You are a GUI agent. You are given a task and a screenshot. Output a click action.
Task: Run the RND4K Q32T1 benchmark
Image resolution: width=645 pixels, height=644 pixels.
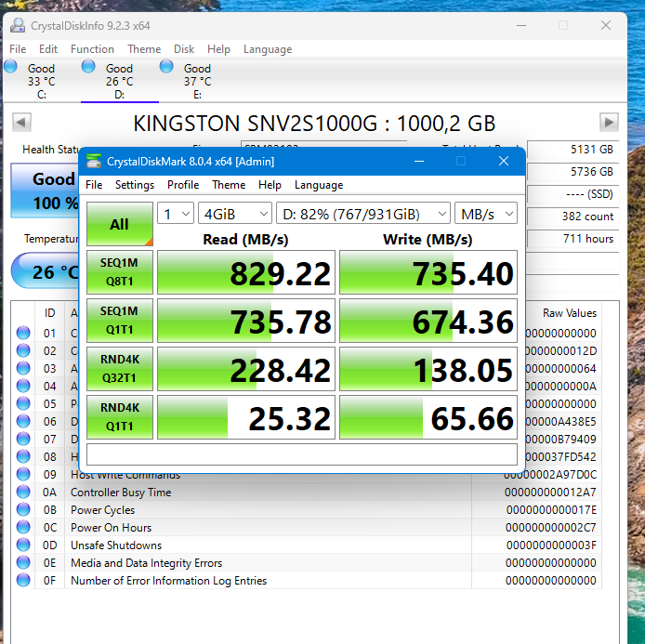pyautogui.click(x=120, y=369)
